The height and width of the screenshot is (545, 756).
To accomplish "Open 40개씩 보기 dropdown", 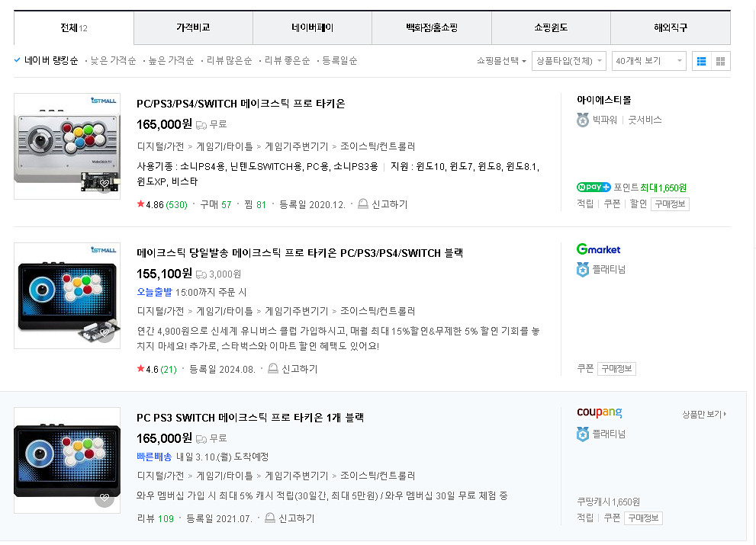I will (649, 61).
